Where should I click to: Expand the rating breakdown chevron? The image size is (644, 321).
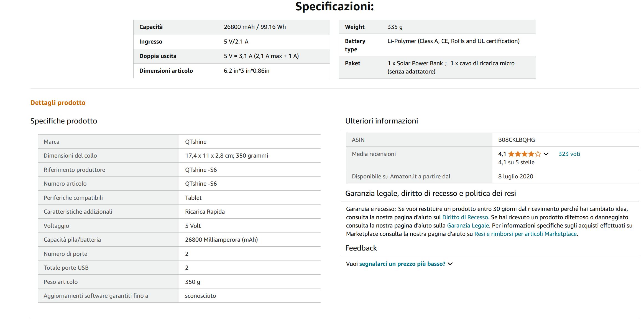546,154
